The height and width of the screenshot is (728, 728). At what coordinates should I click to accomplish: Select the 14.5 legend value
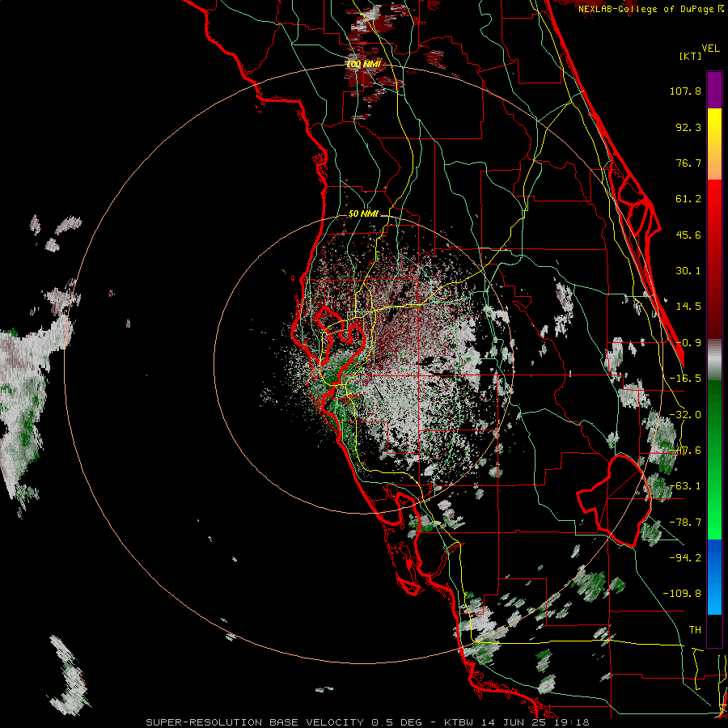(688, 307)
